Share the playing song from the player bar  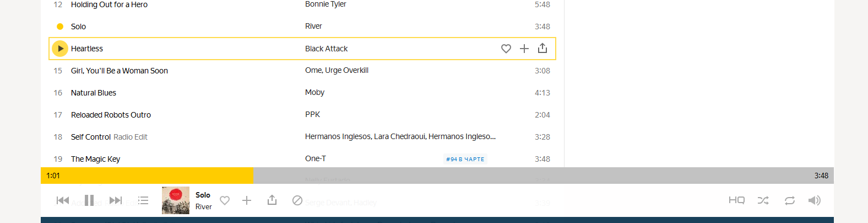272,200
